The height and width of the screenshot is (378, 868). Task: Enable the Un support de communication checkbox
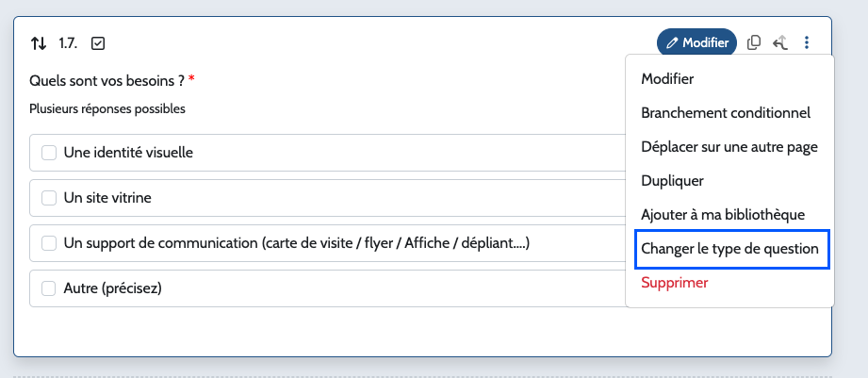[49, 243]
